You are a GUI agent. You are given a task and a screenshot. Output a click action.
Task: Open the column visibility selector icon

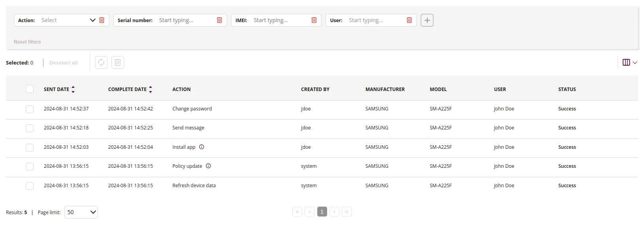tap(626, 63)
